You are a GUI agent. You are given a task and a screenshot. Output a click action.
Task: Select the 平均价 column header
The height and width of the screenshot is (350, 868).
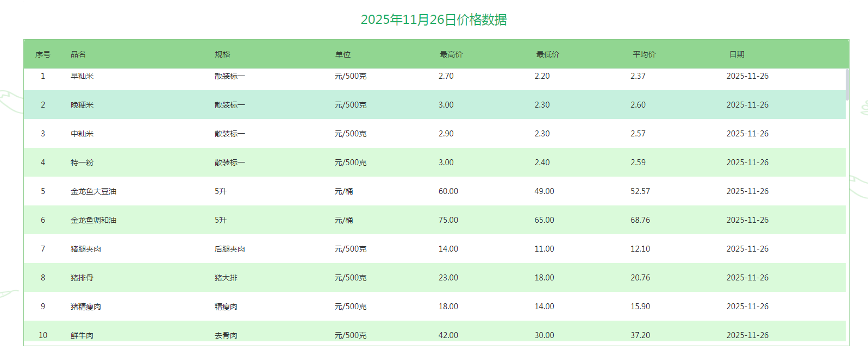coord(644,54)
